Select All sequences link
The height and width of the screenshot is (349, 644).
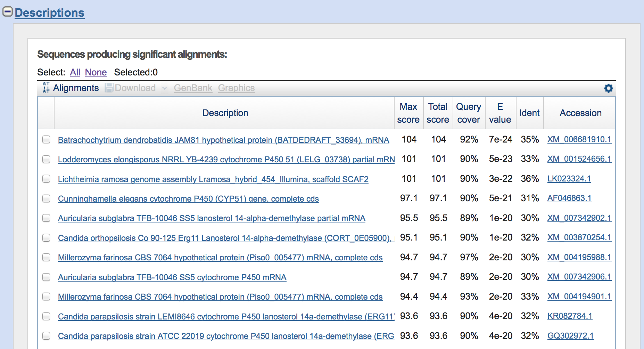coord(75,72)
